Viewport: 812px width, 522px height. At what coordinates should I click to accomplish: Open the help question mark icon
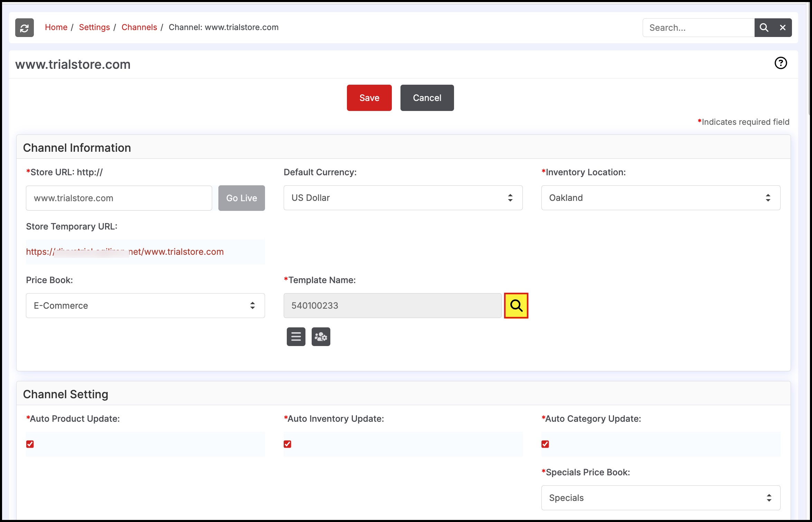click(x=781, y=63)
